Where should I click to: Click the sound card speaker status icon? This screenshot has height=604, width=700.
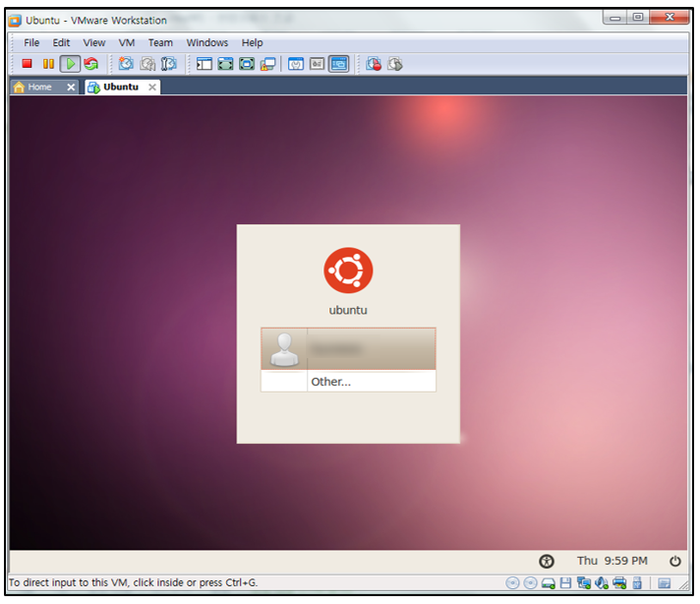(x=602, y=583)
